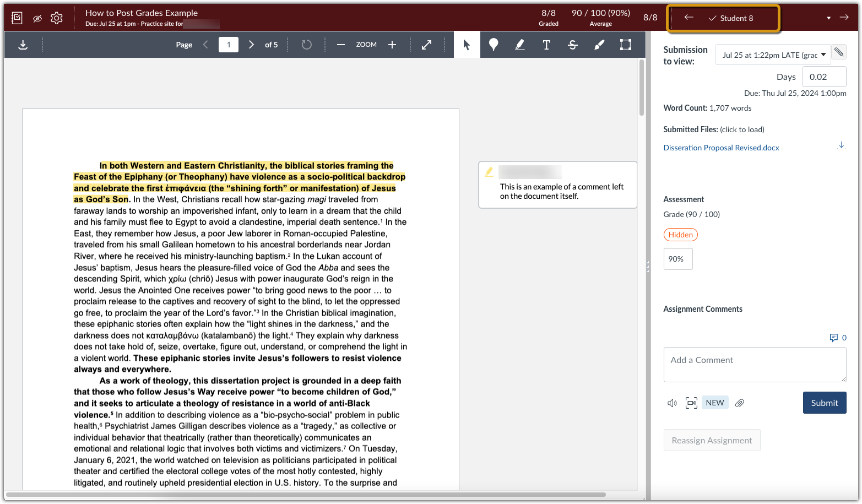
Task: Click in Add a Comment box
Action: point(755,365)
